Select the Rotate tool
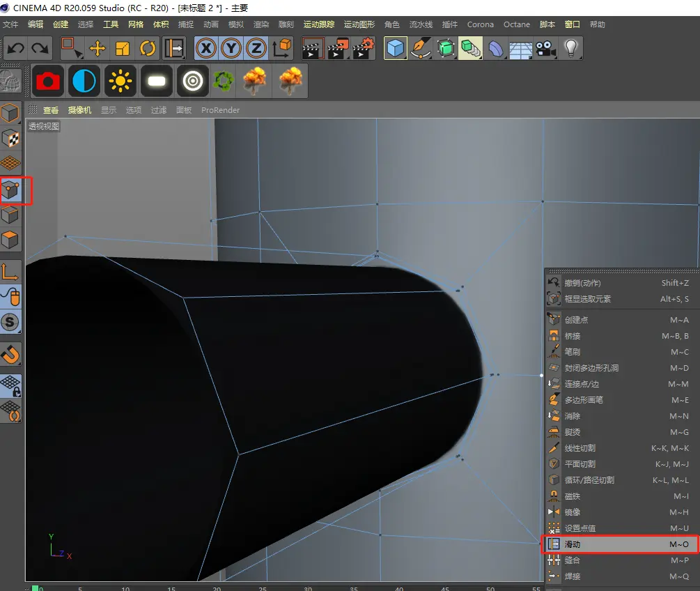 click(148, 48)
